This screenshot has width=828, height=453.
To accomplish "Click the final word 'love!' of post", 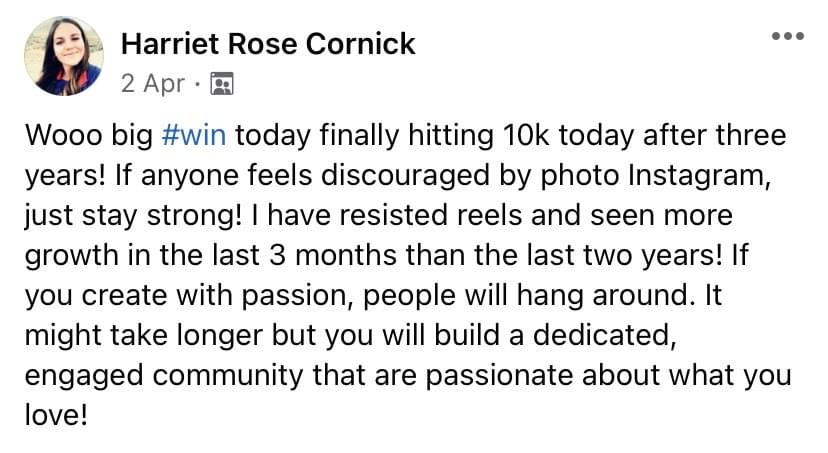I will pyautogui.click(x=55, y=414).
